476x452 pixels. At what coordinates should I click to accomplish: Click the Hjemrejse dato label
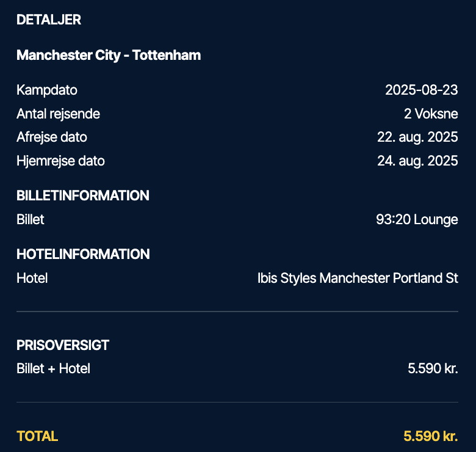pyautogui.click(x=60, y=161)
